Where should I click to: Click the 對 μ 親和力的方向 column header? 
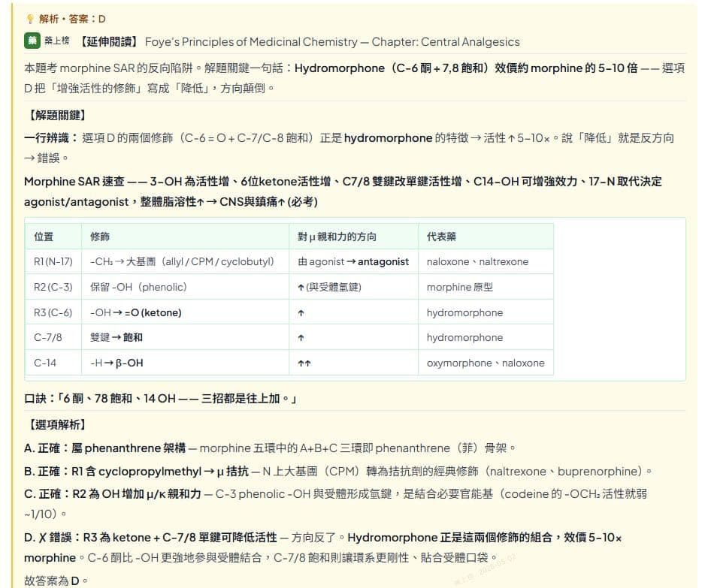tap(337, 237)
